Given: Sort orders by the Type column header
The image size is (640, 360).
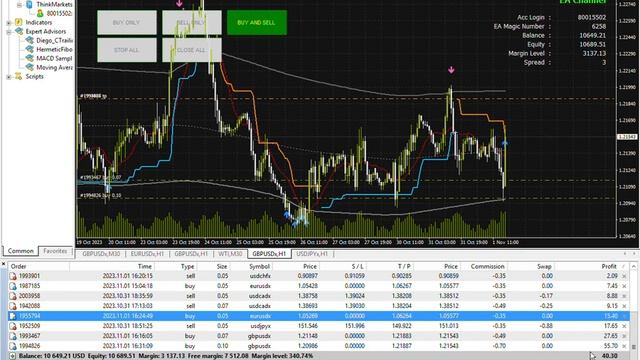Looking at the screenshot, I should (x=177, y=266).
